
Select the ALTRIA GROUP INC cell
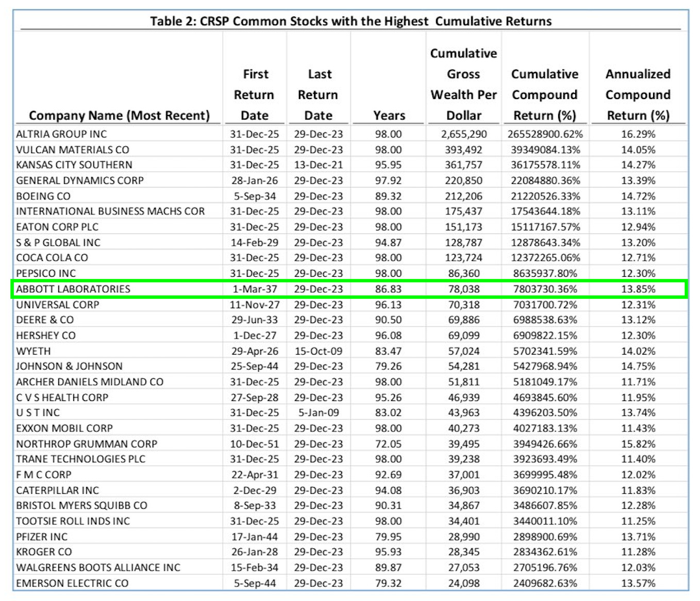pos(61,134)
